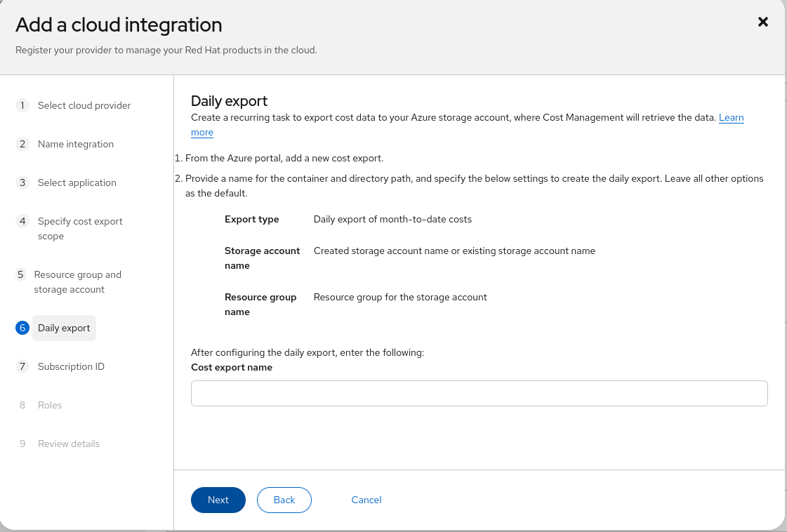
Task: Close the Add a cloud integration dialog
Action: tap(763, 22)
